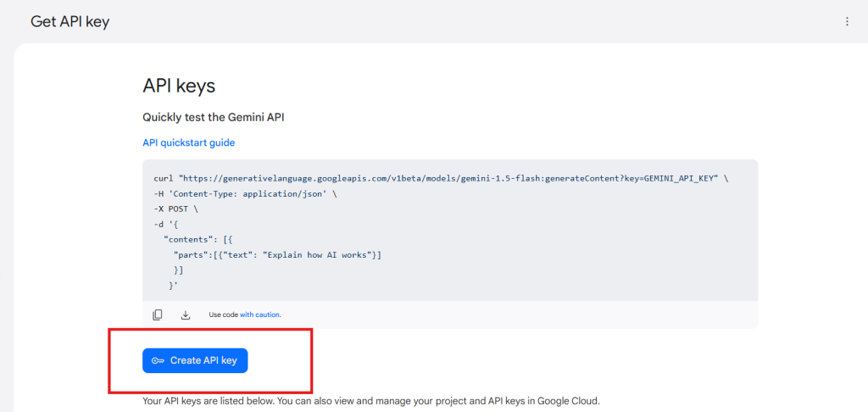Screen dimensions: 868x412
Task: Click the '-X POST \' code line
Action: (176, 210)
